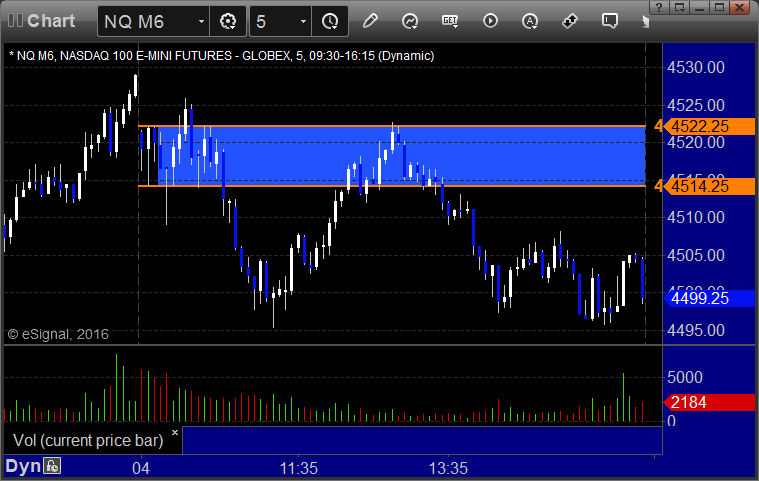Open the studies chart-line icon menu

410,21
